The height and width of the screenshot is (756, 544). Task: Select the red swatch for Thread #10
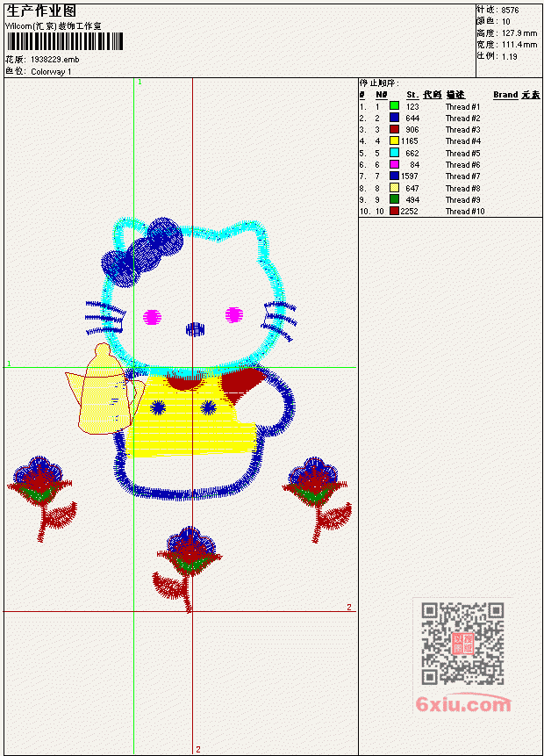point(394,211)
